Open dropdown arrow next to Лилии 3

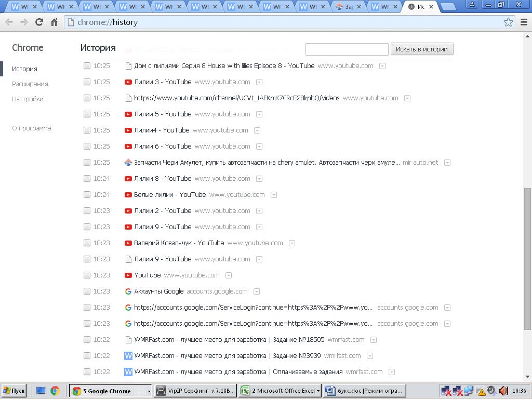(259, 82)
